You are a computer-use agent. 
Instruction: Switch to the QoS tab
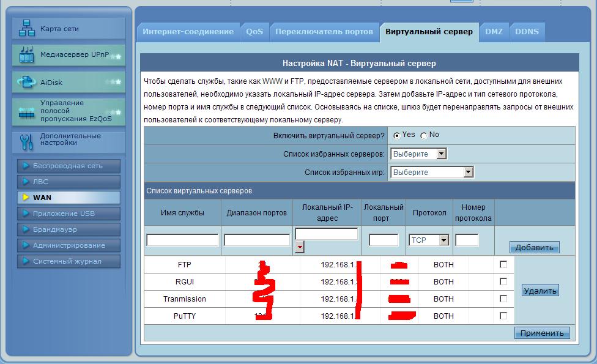[x=254, y=32]
